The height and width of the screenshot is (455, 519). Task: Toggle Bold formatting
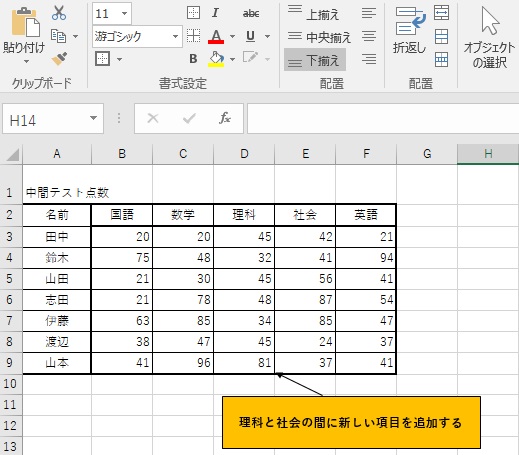[193, 59]
